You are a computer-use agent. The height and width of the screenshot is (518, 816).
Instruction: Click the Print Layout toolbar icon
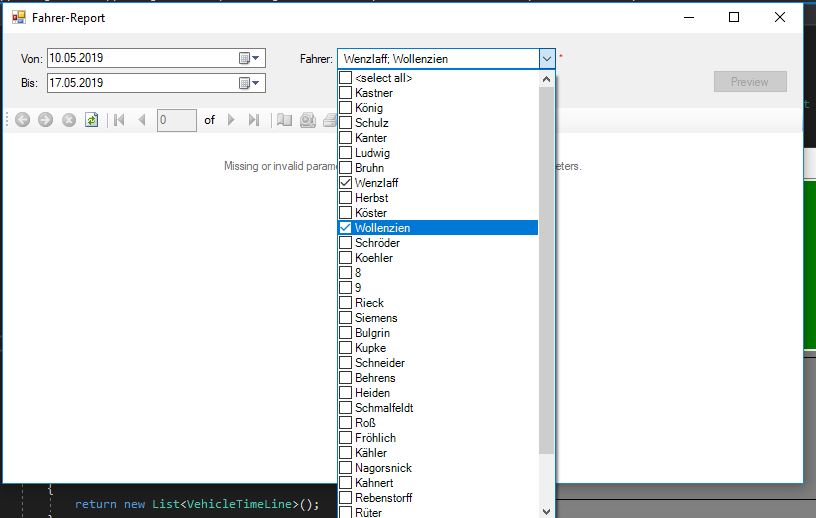(308, 120)
